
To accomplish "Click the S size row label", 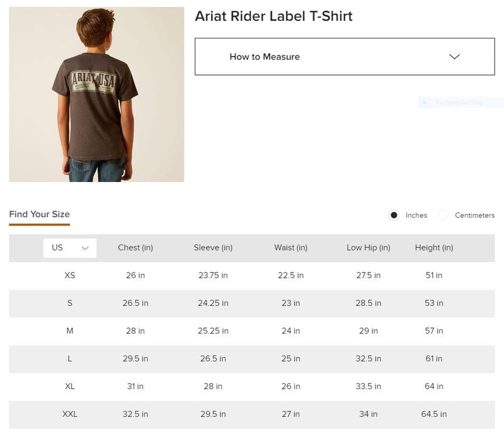I will (71, 303).
